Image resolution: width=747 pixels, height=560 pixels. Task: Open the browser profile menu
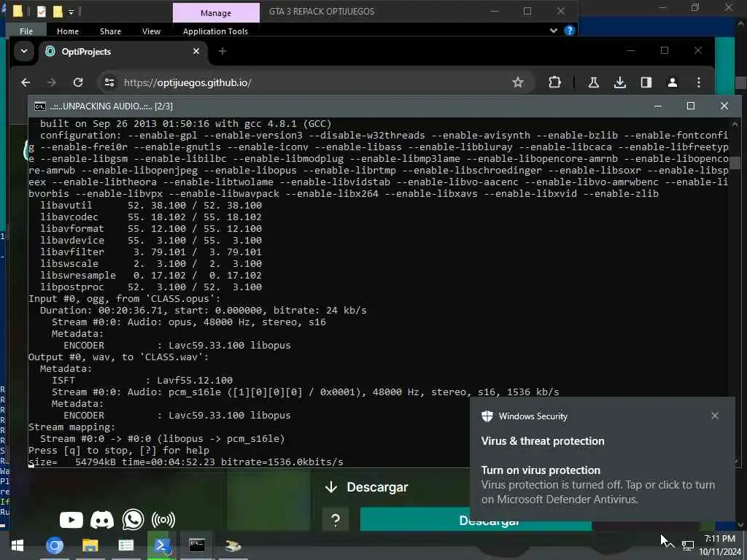pos(672,82)
